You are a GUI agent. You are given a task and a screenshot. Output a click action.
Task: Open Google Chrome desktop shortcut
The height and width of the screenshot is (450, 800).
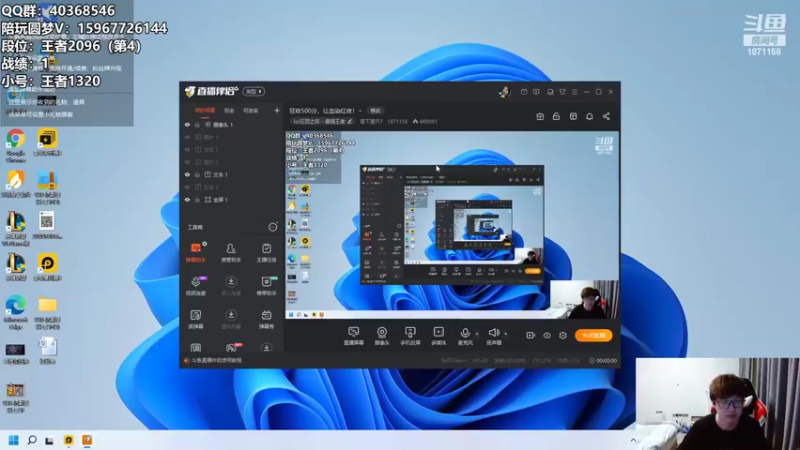point(16,145)
